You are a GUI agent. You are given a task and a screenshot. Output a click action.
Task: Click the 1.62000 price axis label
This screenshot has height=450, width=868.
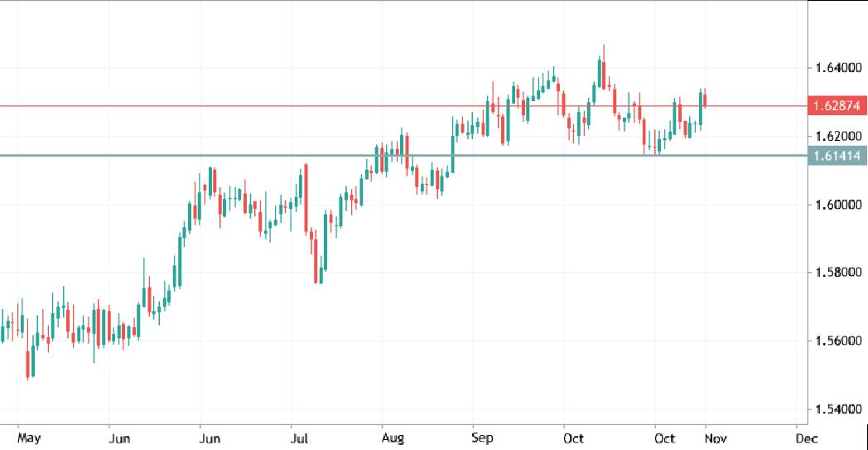point(837,135)
